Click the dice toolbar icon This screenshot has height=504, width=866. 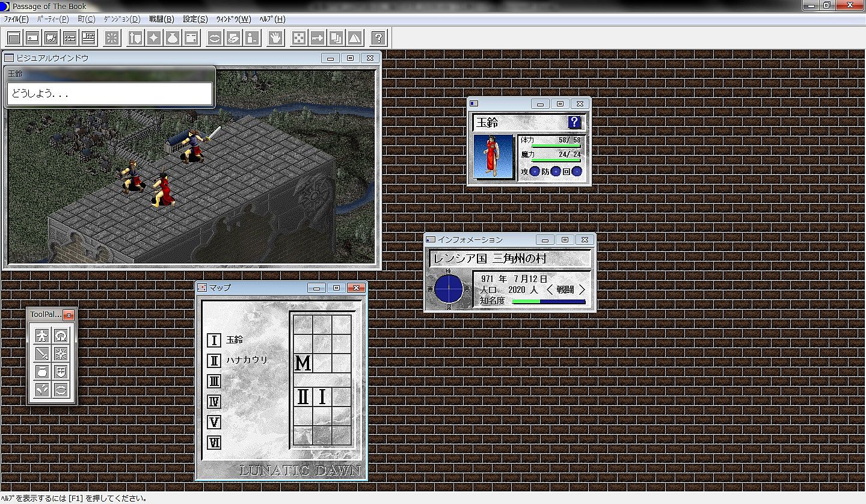coord(299,38)
